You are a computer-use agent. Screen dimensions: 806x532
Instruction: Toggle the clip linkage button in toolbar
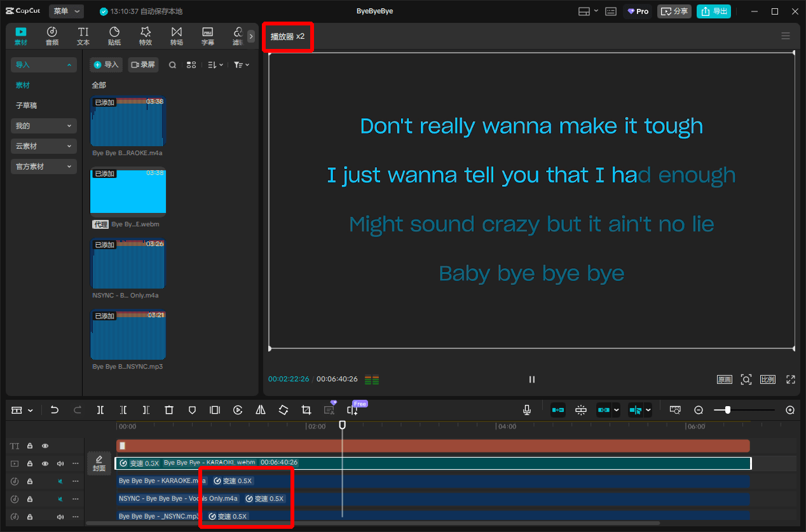click(604, 411)
